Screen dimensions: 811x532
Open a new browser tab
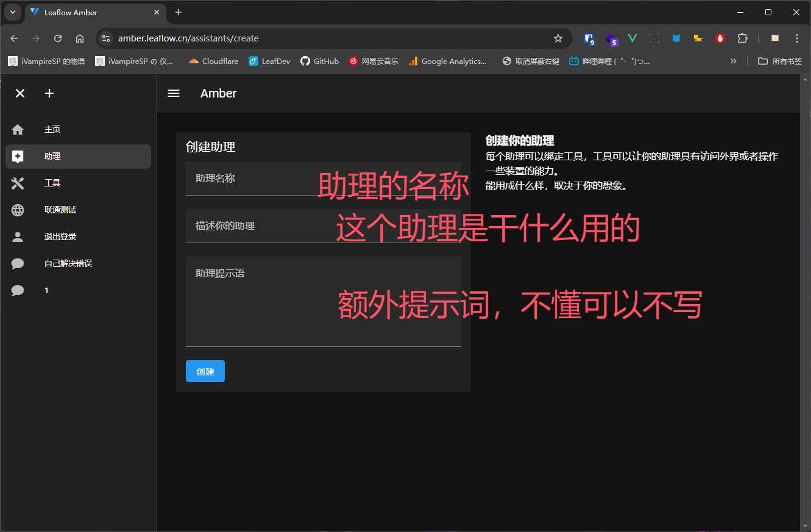pos(179,12)
